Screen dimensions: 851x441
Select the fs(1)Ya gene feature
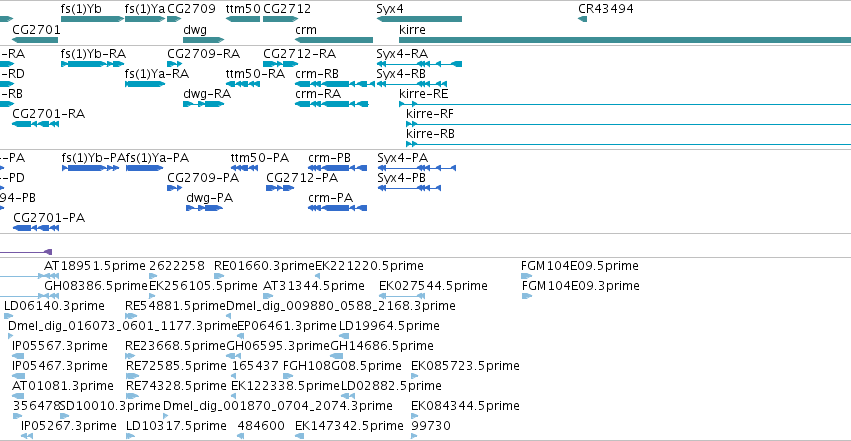tap(145, 20)
